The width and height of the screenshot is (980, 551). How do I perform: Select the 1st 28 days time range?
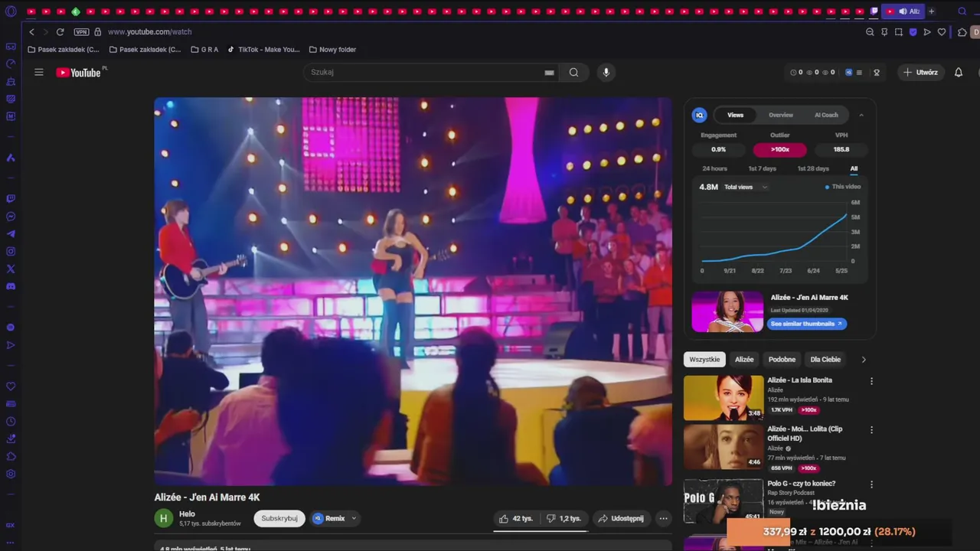click(813, 168)
